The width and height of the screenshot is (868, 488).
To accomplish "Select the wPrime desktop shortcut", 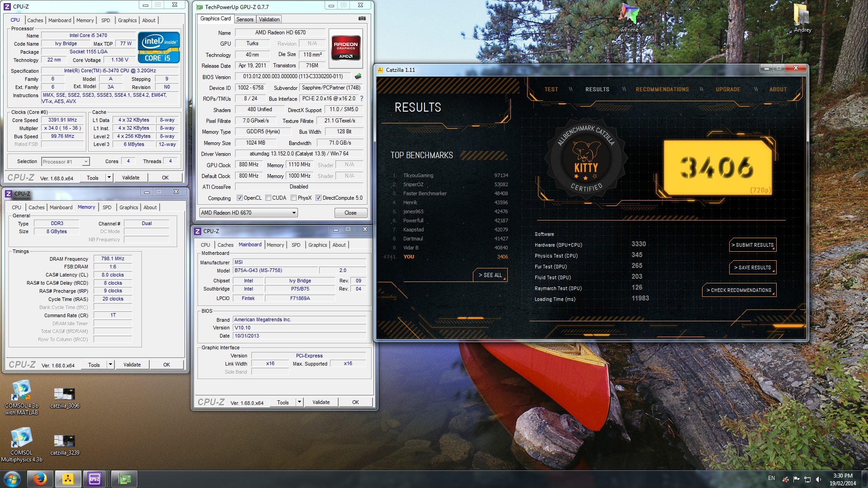I will coord(629,18).
